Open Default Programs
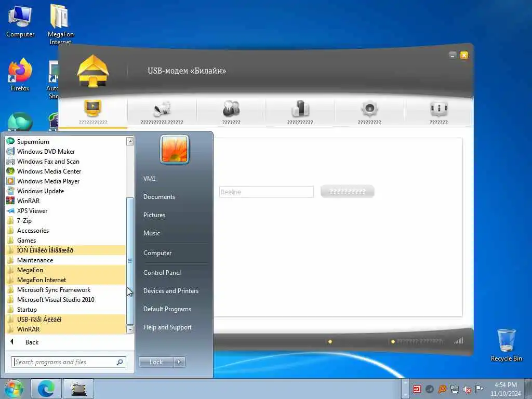532x399 pixels. [167, 309]
